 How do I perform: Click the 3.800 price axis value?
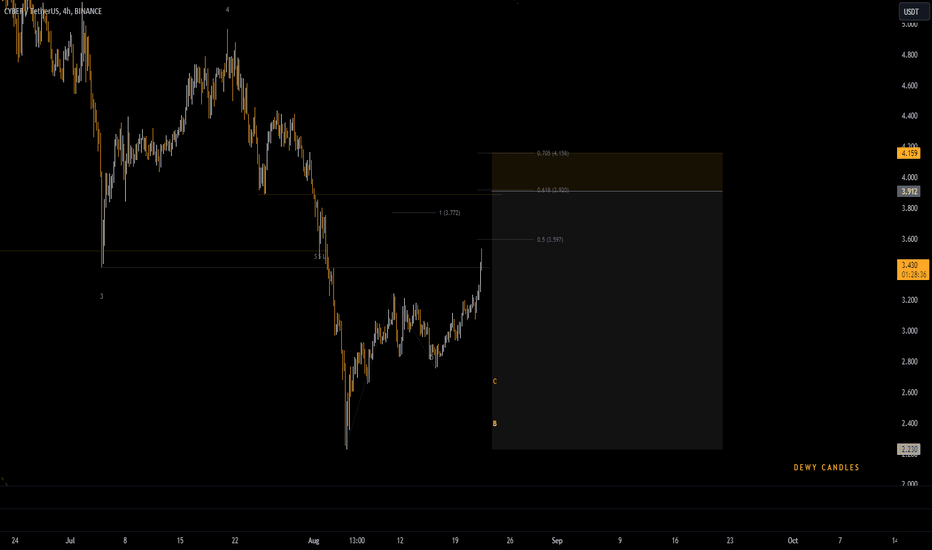[909, 208]
